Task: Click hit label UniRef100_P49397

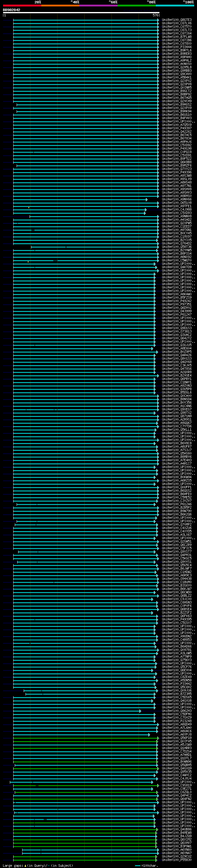Action: click(x=176, y=128)
